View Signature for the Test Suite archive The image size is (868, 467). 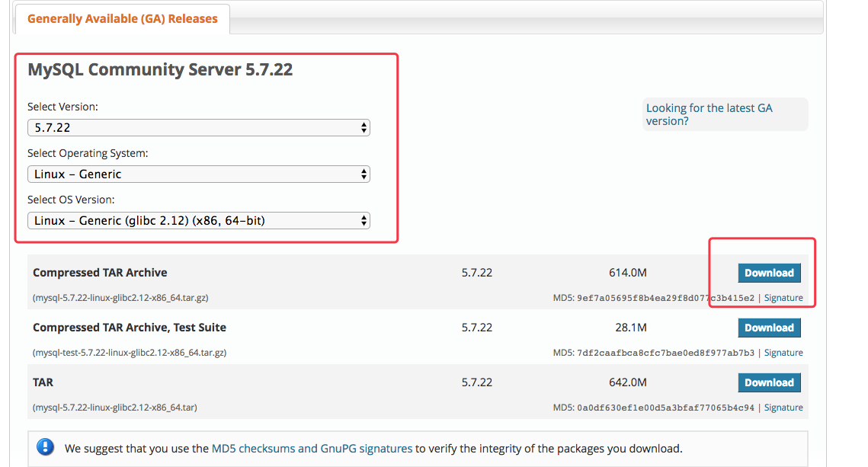(x=783, y=353)
